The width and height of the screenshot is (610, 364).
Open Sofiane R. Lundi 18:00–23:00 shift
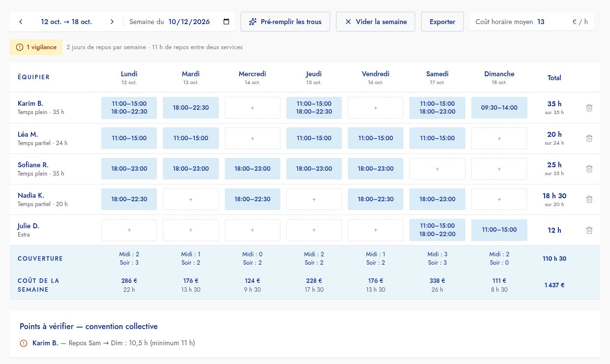[129, 169]
